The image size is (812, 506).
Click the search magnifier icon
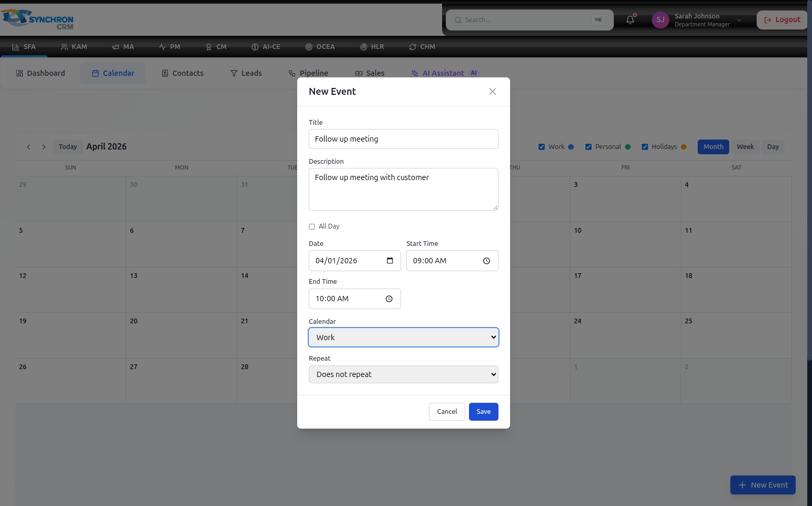pos(458,20)
